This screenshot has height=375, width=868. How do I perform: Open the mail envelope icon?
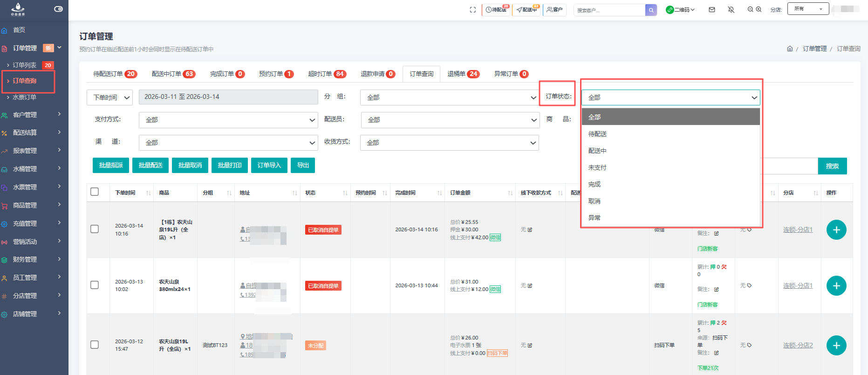tap(712, 9)
